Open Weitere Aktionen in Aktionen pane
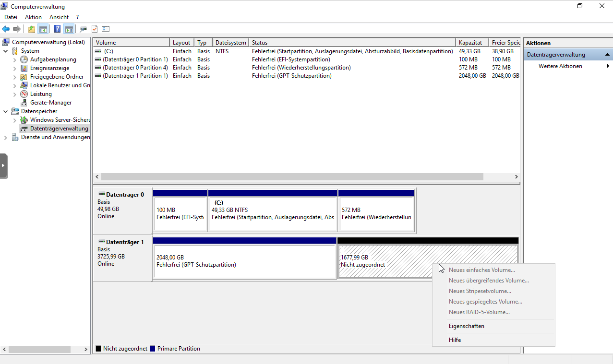Screen dimensions: 613x364 coord(568,66)
